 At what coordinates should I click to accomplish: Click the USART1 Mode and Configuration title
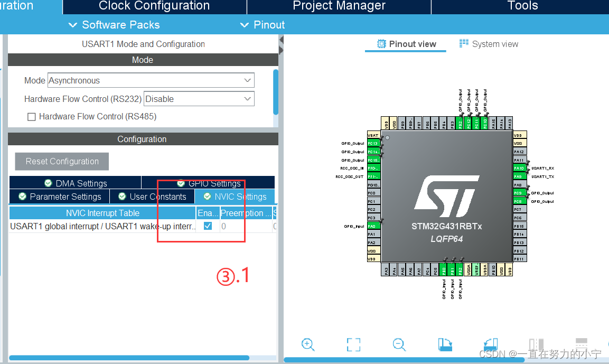point(143,44)
